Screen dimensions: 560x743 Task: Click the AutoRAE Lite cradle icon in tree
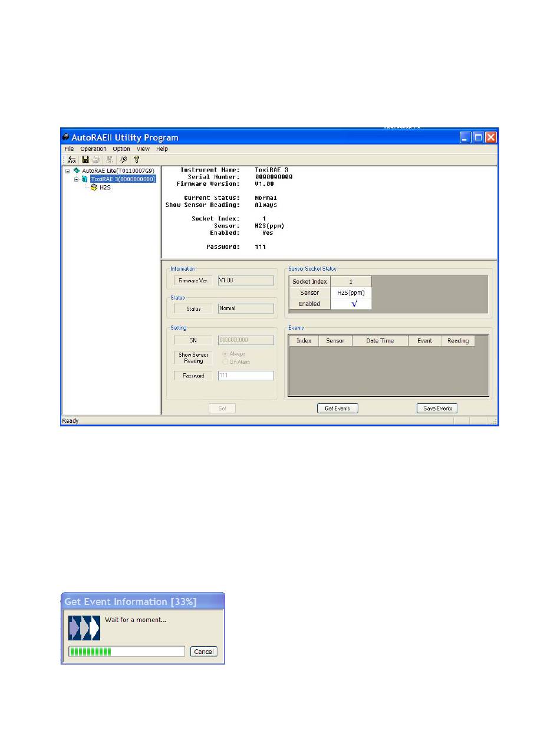tap(77, 170)
